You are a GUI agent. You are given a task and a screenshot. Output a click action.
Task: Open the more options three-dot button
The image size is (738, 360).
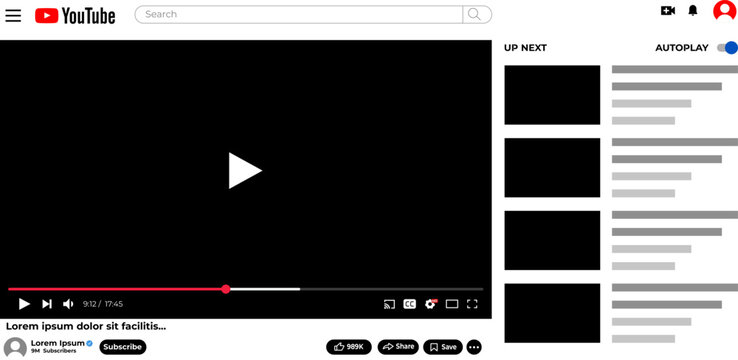click(474, 347)
